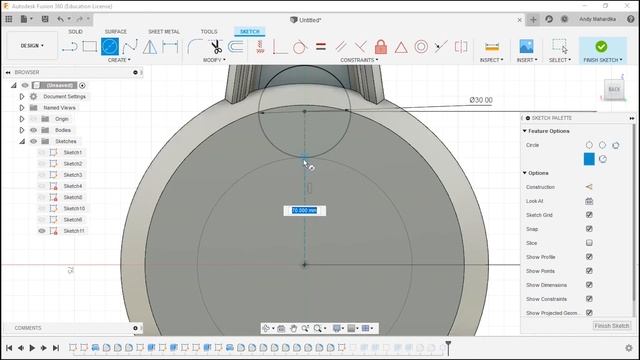The width and height of the screenshot is (640, 360).
Task: Switch to the TOOLS tab
Action: tap(209, 31)
